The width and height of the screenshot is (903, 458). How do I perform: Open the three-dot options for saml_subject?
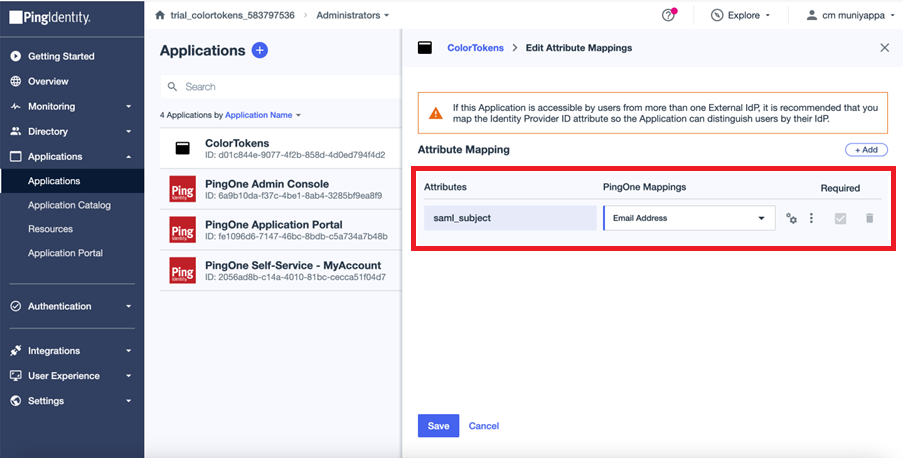(x=811, y=218)
